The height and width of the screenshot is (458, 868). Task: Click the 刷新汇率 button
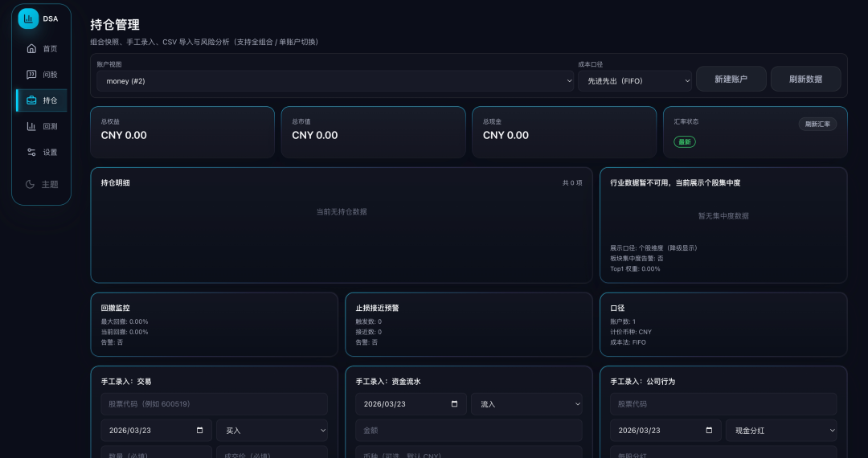pyautogui.click(x=817, y=124)
